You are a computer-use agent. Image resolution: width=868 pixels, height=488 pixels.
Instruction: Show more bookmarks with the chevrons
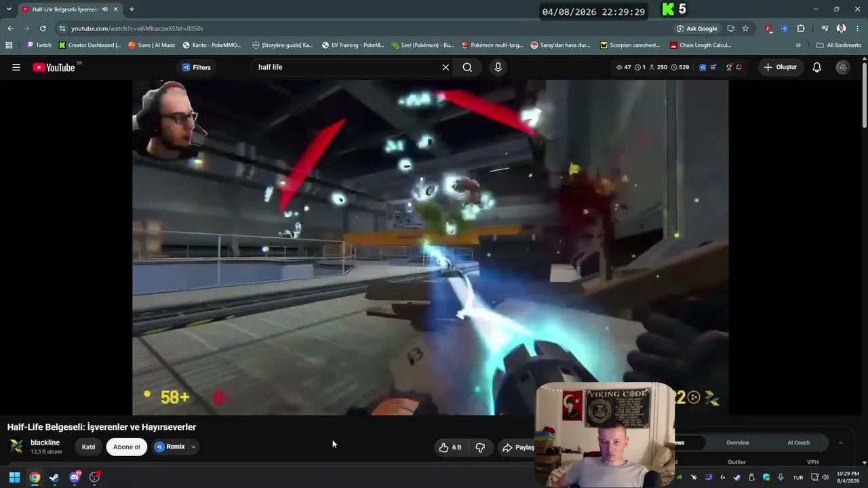pyautogui.click(x=798, y=45)
